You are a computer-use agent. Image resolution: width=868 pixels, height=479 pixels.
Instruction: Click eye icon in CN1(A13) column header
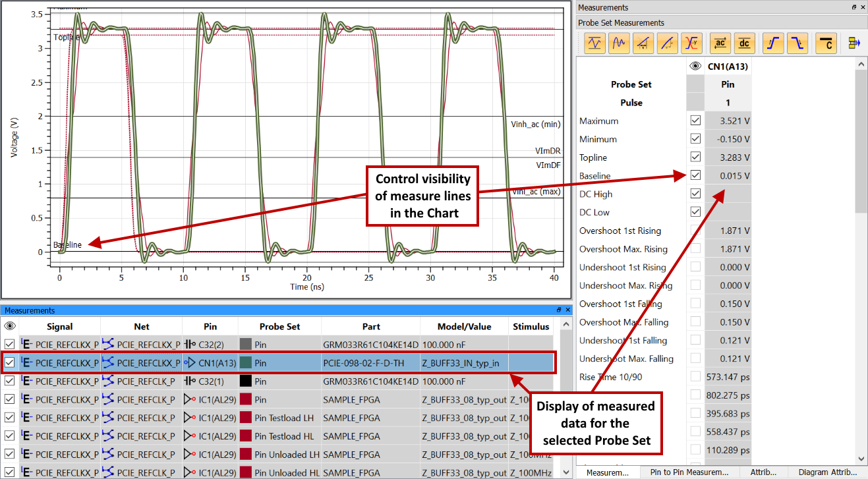(x=695, y=66)
